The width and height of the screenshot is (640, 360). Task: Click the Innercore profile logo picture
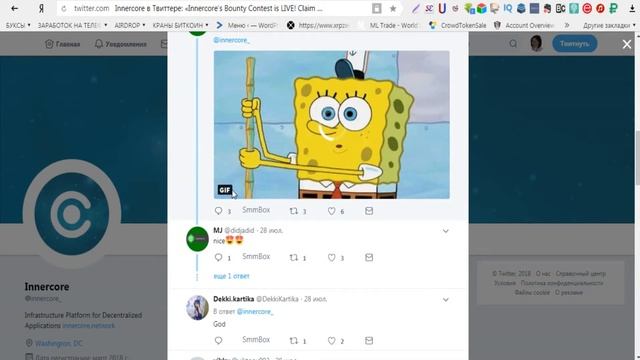click(72, 213)
